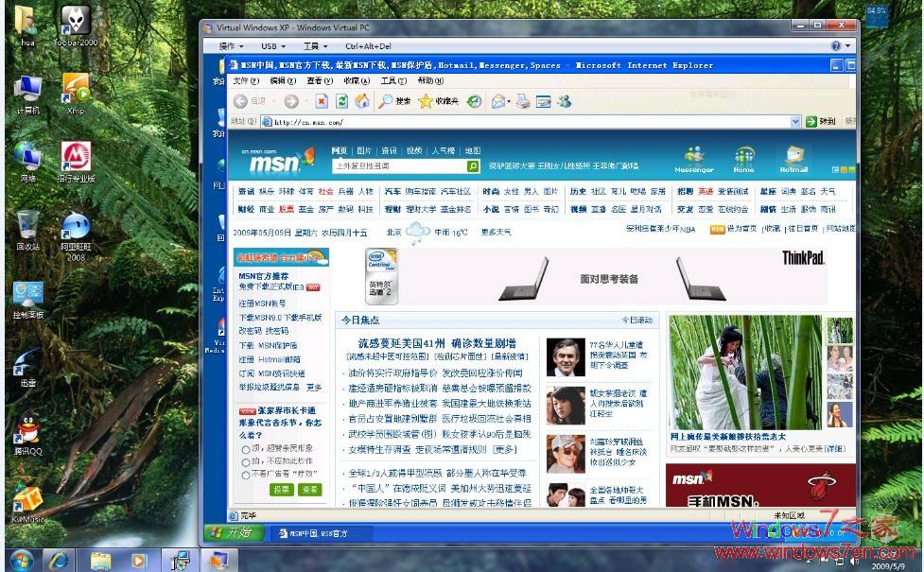Click the IE Print toolbar icon
Image resolution: width=924 pixels, height=572 pixels.
(523, 101)
